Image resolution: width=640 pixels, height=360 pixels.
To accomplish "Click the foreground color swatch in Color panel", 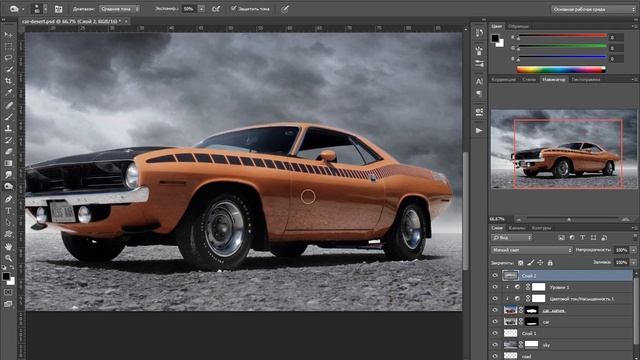I will pyautogui.click(x=495, y=38).
